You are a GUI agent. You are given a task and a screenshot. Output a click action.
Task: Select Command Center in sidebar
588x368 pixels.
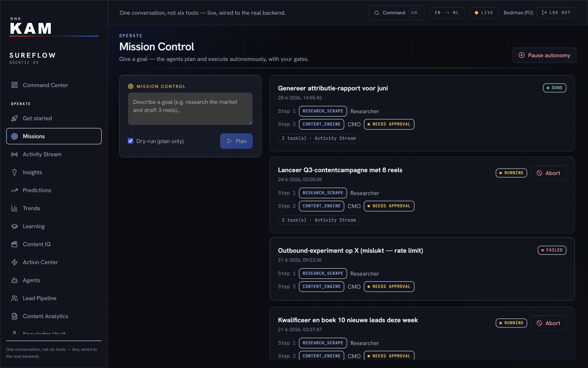coord(54,85)
